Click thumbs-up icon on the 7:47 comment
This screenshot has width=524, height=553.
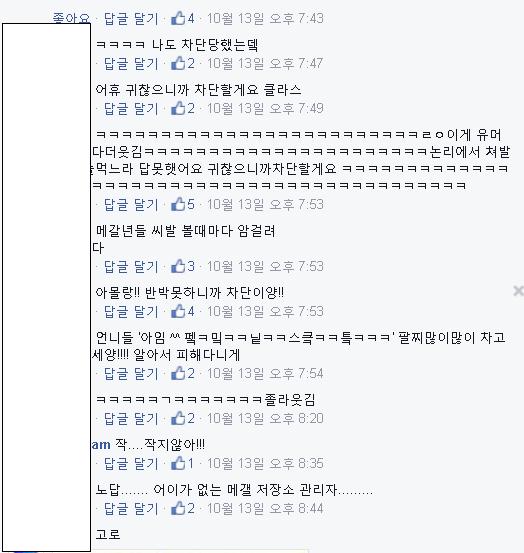(178, 63)
